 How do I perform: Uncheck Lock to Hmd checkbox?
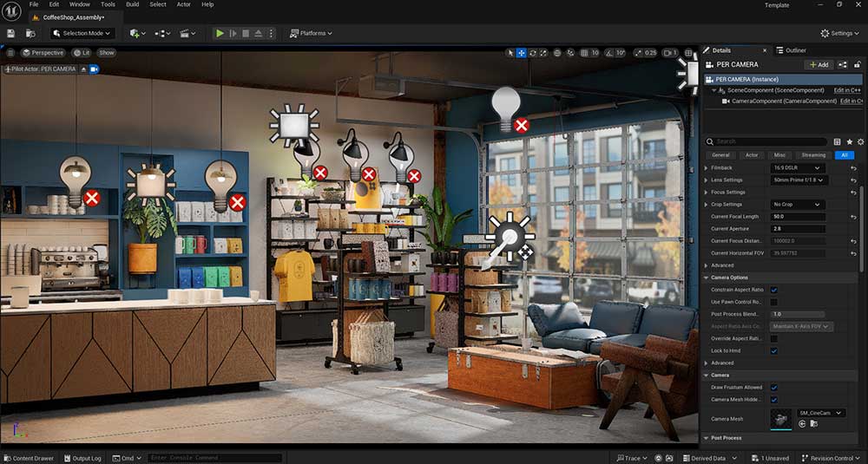coord(774,350)
